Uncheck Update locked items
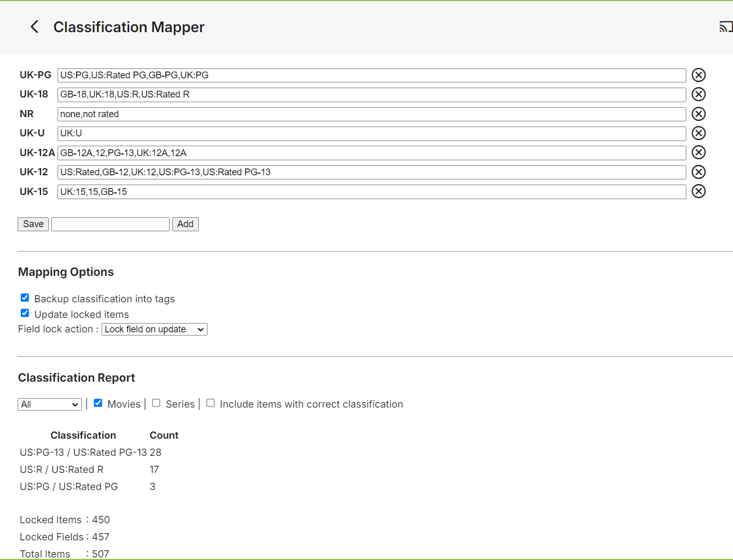 tap(24, 313)
